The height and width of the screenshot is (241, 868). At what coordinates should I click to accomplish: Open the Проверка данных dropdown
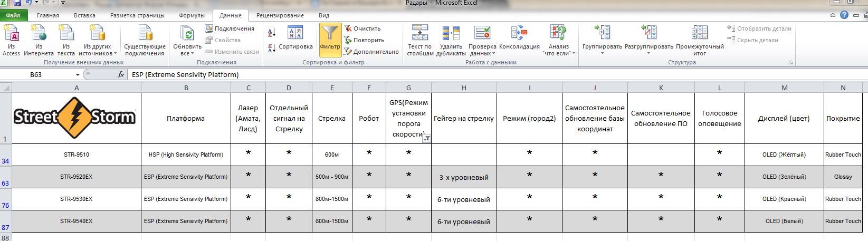[x=482, y=41]
